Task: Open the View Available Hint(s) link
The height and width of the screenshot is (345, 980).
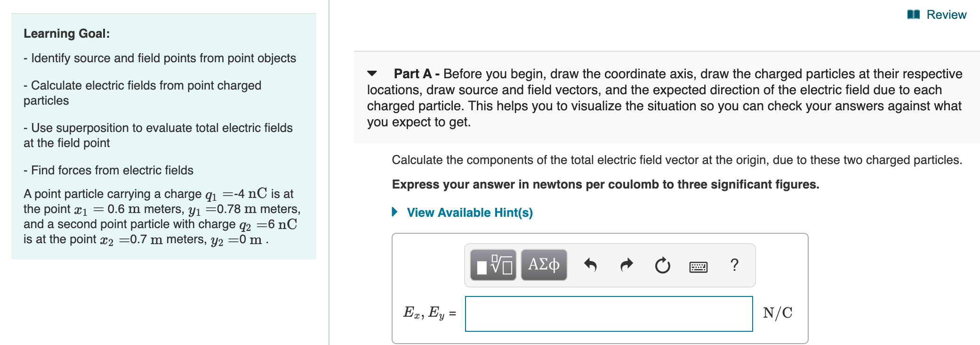Action: 468,213
